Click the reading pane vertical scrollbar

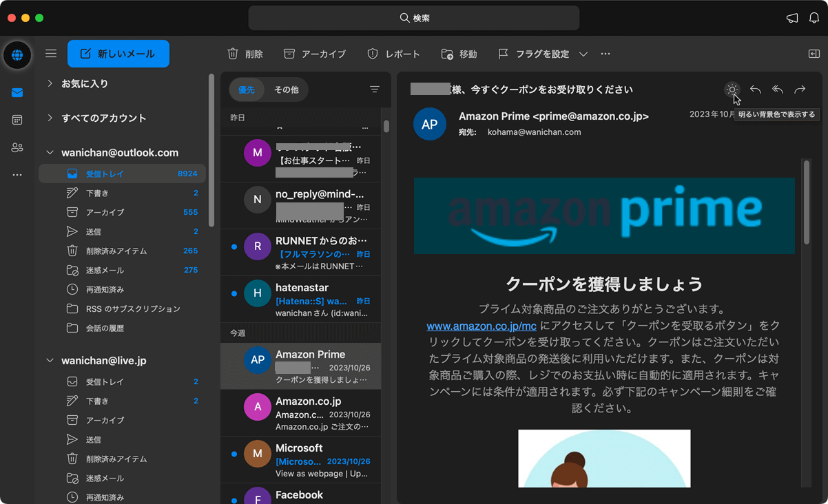807,201
